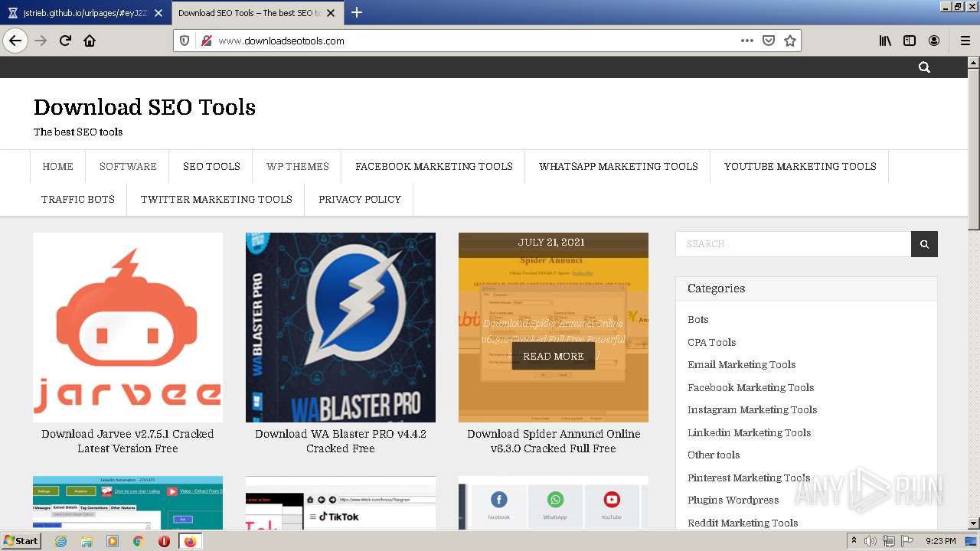The image size is (980, 551).
Task: Open the browser home page icon
Action: (x=90, y=41)
